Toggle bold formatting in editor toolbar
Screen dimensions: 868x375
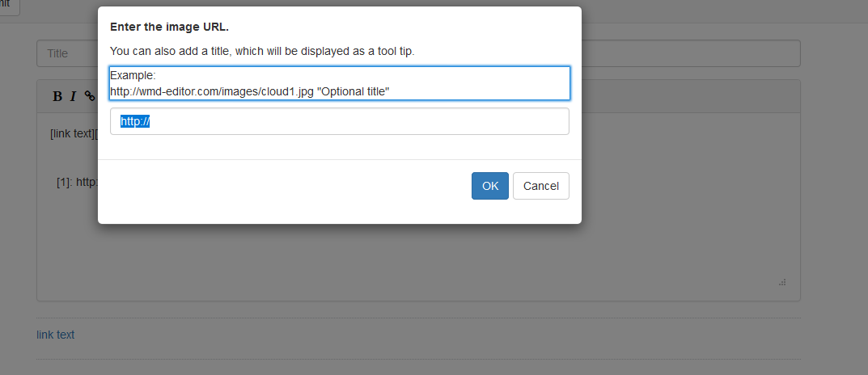(x=57, y=96)
